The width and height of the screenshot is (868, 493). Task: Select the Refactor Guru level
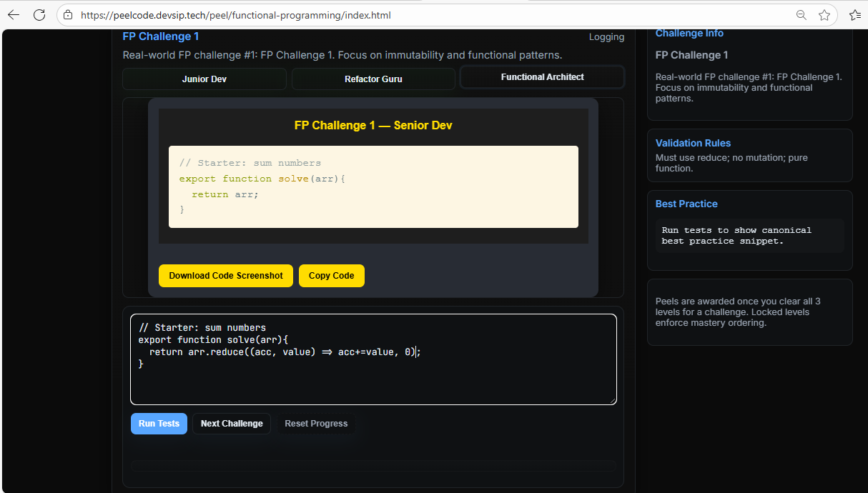click(373, 79)
